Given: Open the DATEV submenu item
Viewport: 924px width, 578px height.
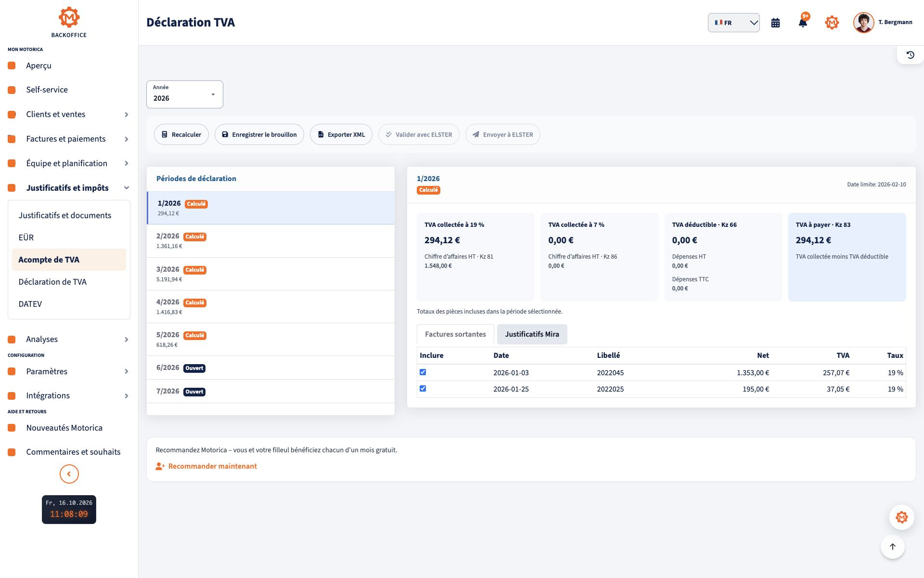Looking at the screenshot, I should (x=69, y=304).
